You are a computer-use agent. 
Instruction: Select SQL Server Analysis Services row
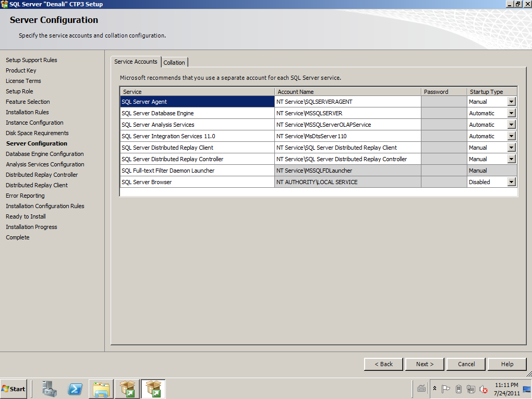[x=198, y=125]
